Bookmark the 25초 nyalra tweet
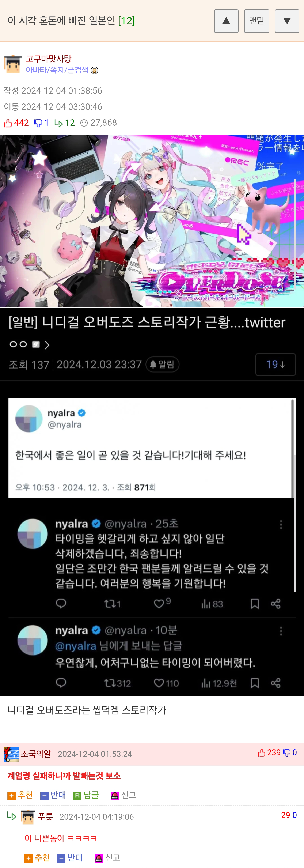Viewport: 304px width, 868px height. (255, 604)
